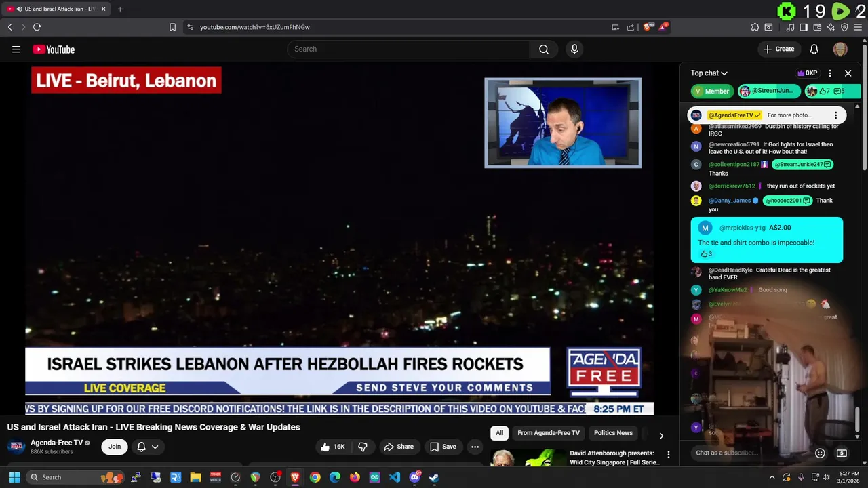Close the live chat panel
868x488 pixels.
tap(848, 73)
